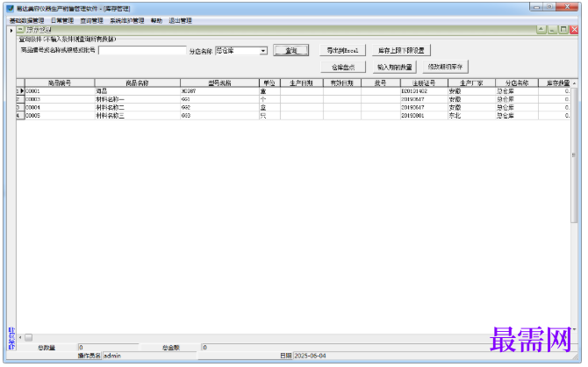Click the horizontal scrollbar left arrow
Image resolution: width=588 pixels, height=367 pixels.
point(20,337)
